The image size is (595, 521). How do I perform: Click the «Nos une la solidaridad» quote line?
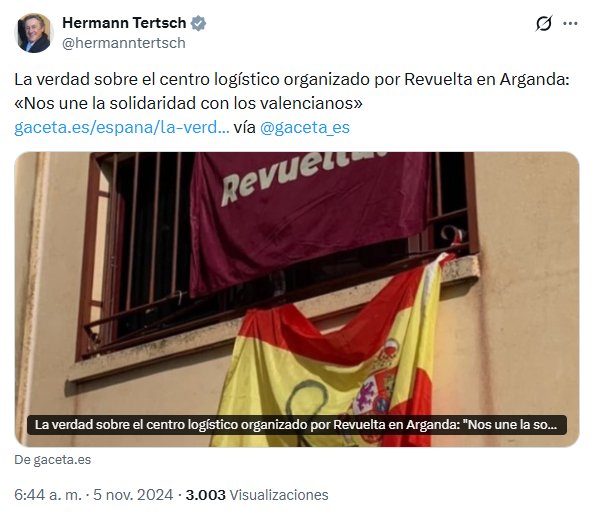(x=189, y=104)
